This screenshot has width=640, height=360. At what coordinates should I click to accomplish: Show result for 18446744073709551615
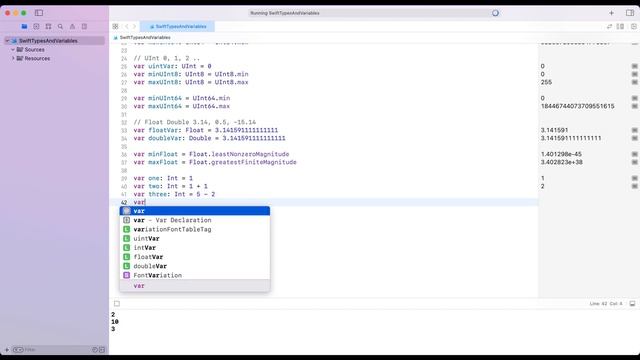634,107
